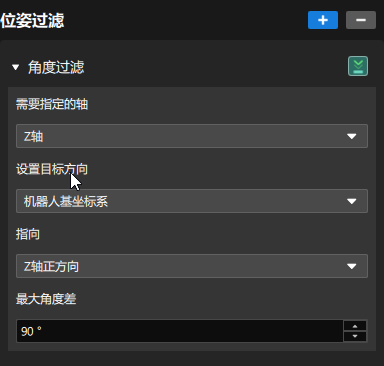Click the gray minus remove-filter button
This screenshot has width=384, height=366.
tap(361, 20)
